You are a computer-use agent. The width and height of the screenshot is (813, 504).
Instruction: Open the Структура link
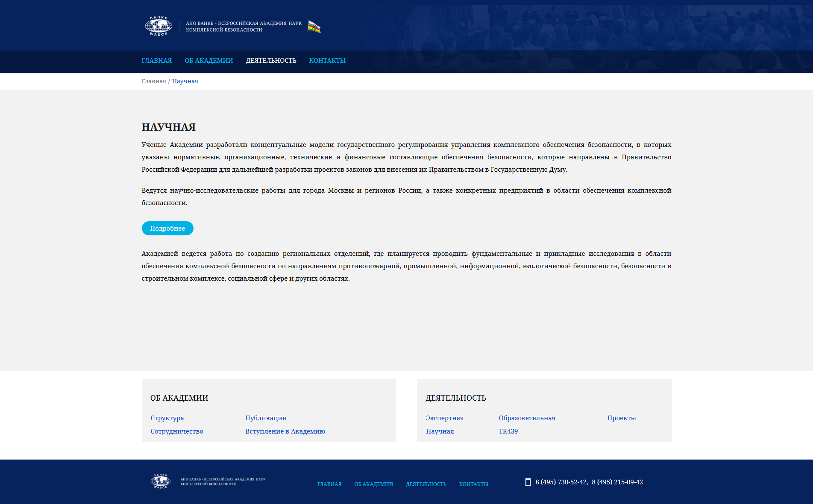point(167,418)
